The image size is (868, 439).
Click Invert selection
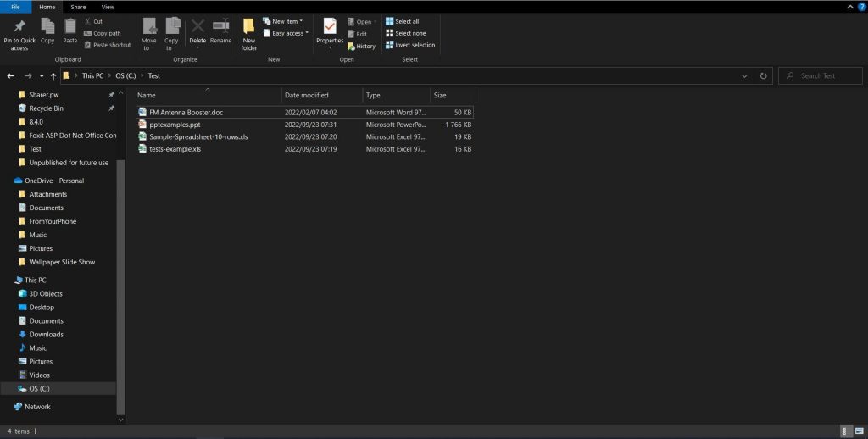(x=410, y=45)
